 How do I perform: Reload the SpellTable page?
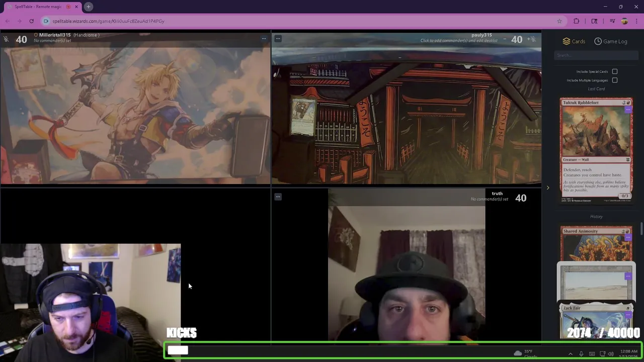[31, 21]
